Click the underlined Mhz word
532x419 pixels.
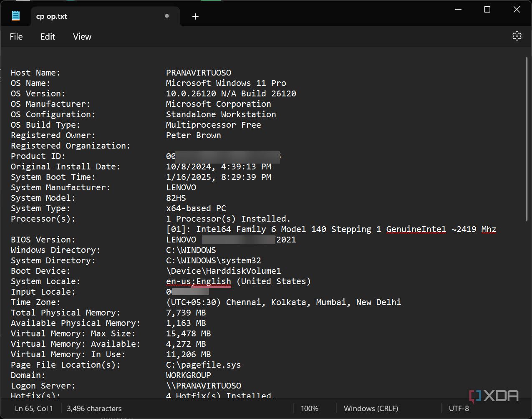pyautogui.click(x=489, y=229)
